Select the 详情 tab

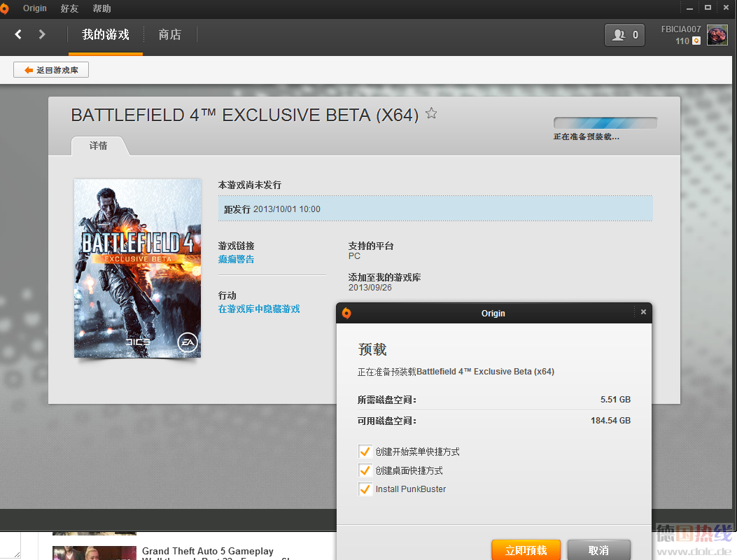[x=98, y=146]
